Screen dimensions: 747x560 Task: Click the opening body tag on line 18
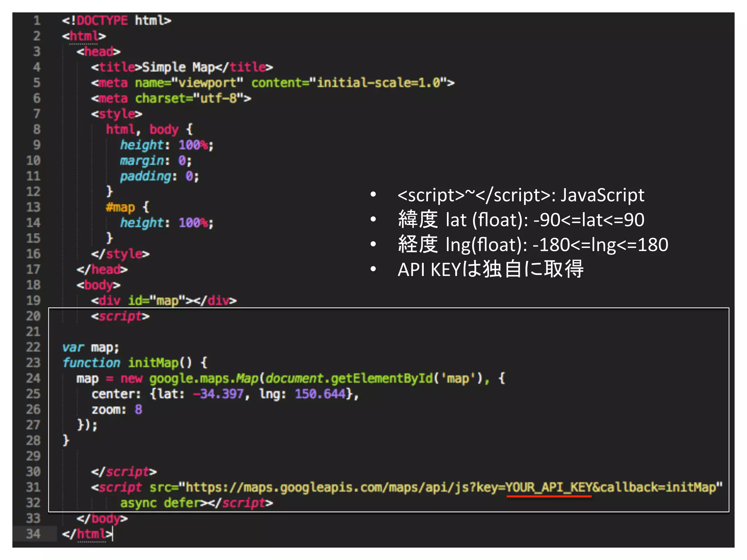click(x=98, y=285)
